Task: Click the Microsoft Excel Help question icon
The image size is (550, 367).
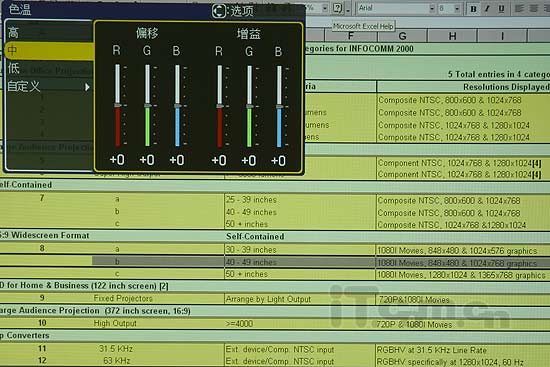Action: click(337, 8)
